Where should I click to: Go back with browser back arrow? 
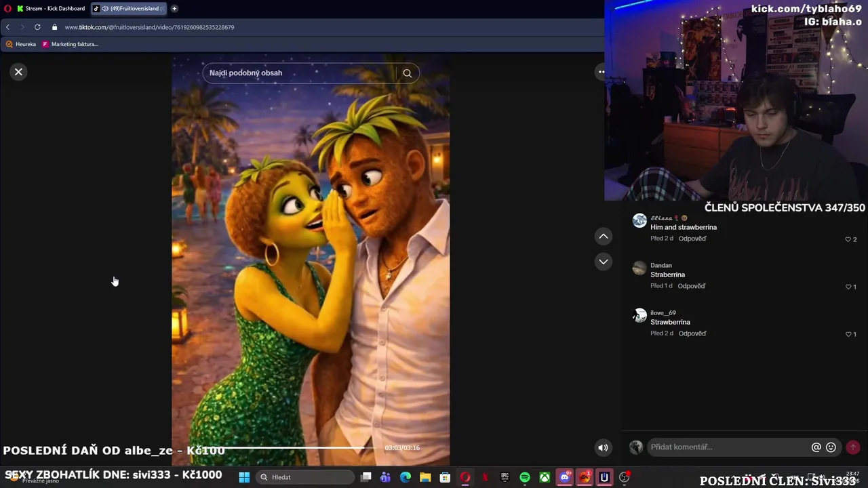click(7, 27)
